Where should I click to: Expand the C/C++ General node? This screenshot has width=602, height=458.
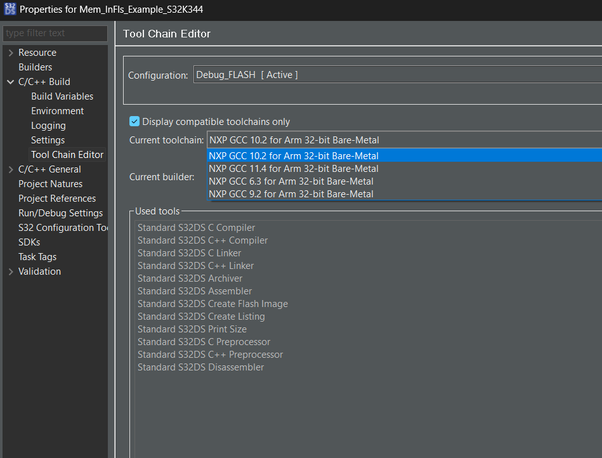pos(11,169)
